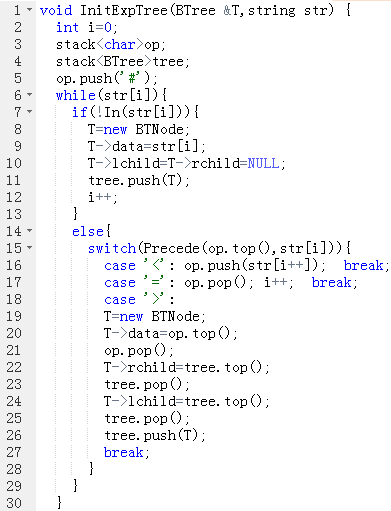Screen dimensions: 391x511
Task: Click 'tree.pop();' on line 25
Action: 147,418
